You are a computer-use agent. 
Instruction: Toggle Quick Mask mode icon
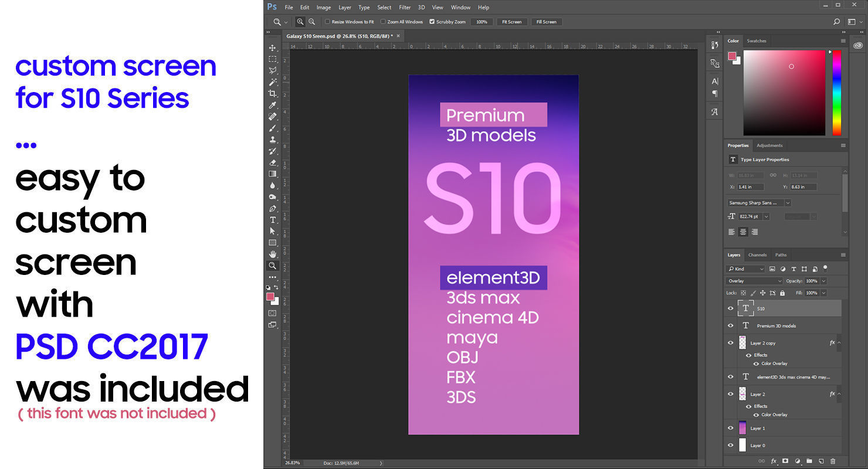pyautogui.click(x=272, y=313)
